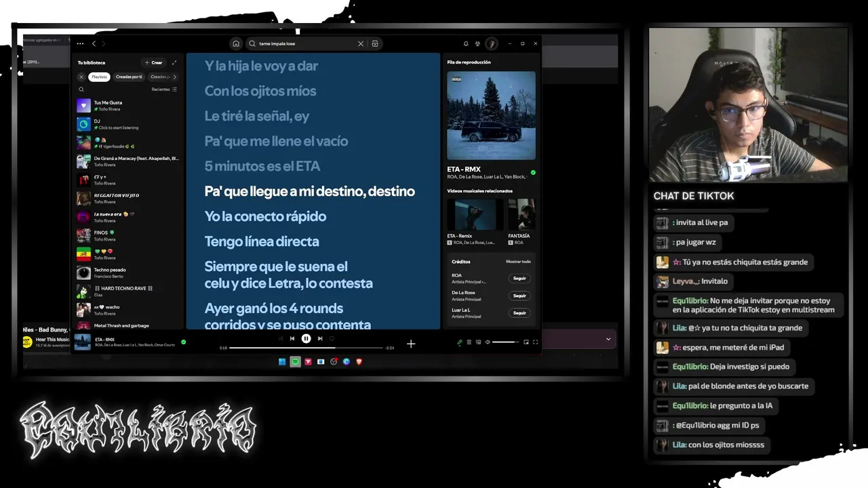The image size is (868, 488).
Task: Play the ETA - Remix related video
Action: point(475,214)
